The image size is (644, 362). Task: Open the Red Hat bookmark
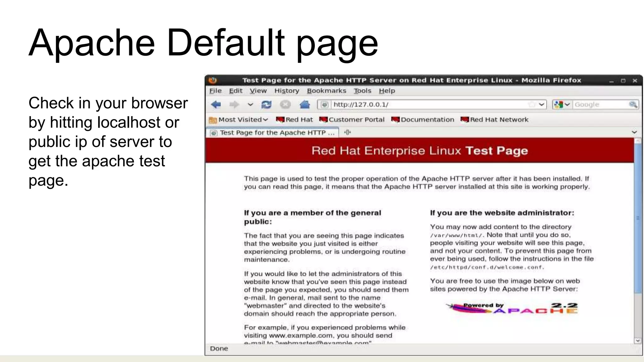[x=294, y=120]
